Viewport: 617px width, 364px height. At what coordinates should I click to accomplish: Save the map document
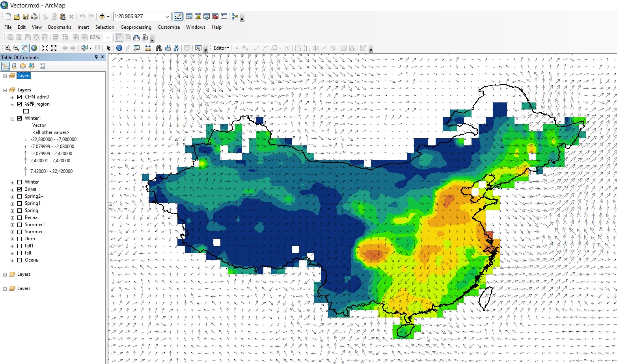(26, 17)
